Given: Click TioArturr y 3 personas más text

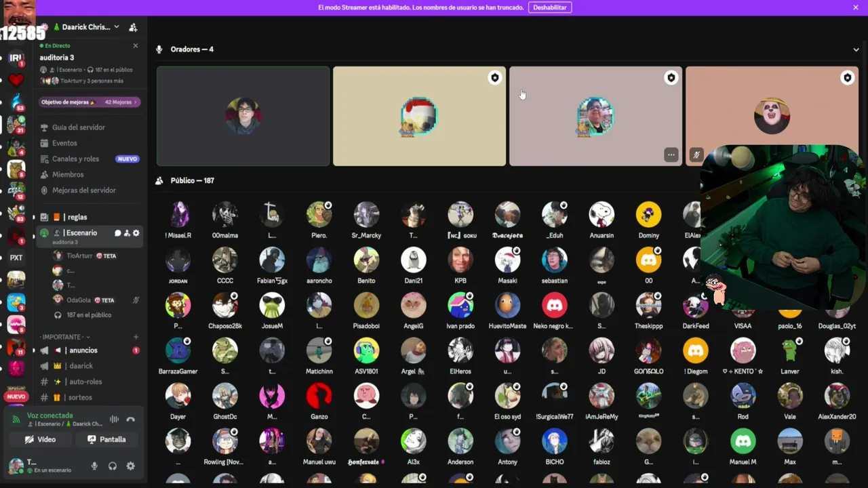Looking at the screenshot, I should click(x=92, y=81).
